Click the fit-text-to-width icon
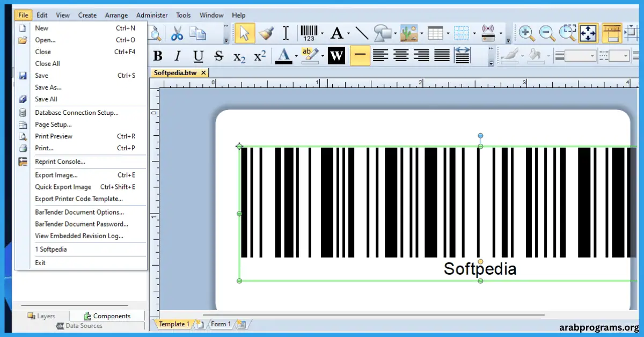This screenshot has width=644, height=337. click(462, 55)
